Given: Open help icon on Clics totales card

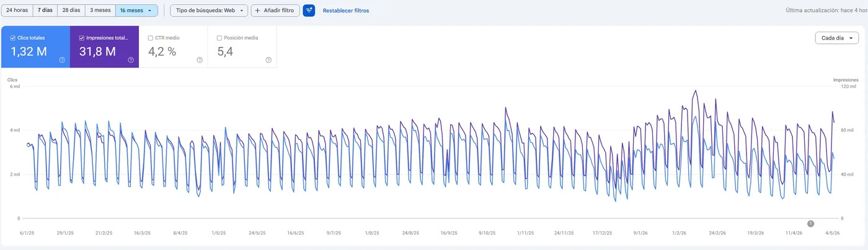Looking at the screenshot, I should tap(62, 60).
